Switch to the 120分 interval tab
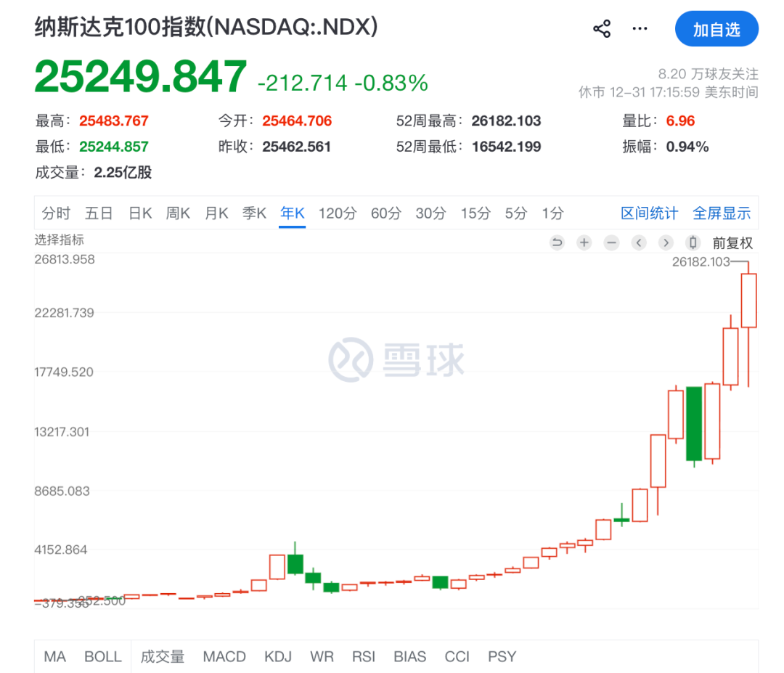Viewport: 784px width, 673px height. coord(338,213)
